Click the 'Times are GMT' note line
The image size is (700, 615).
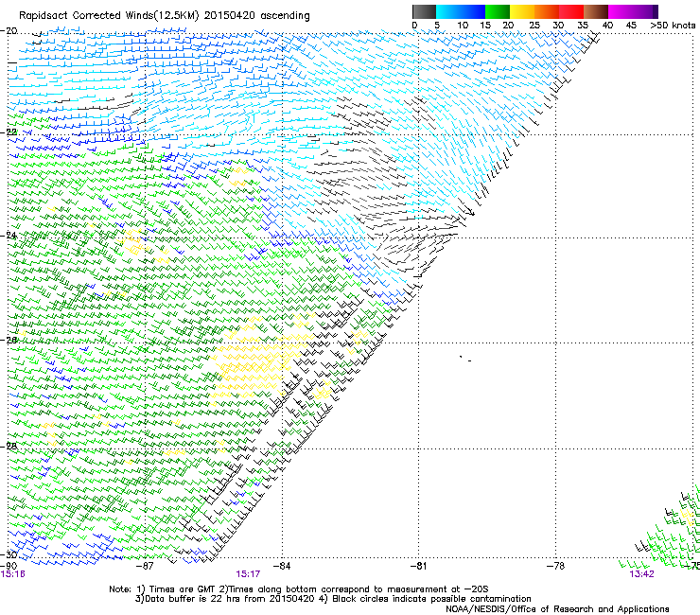click(x=299, y=589)
